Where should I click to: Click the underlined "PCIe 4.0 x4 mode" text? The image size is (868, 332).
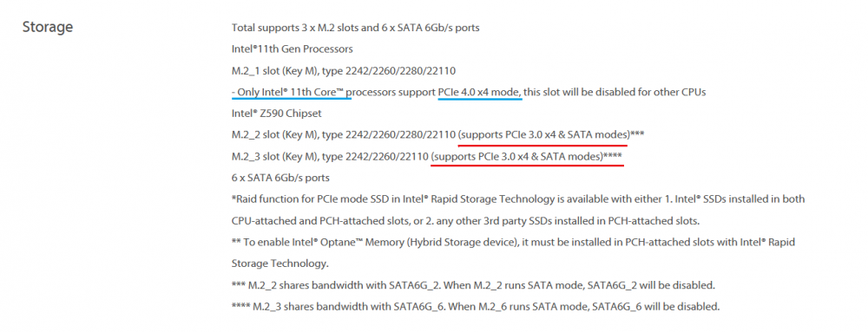479,92
